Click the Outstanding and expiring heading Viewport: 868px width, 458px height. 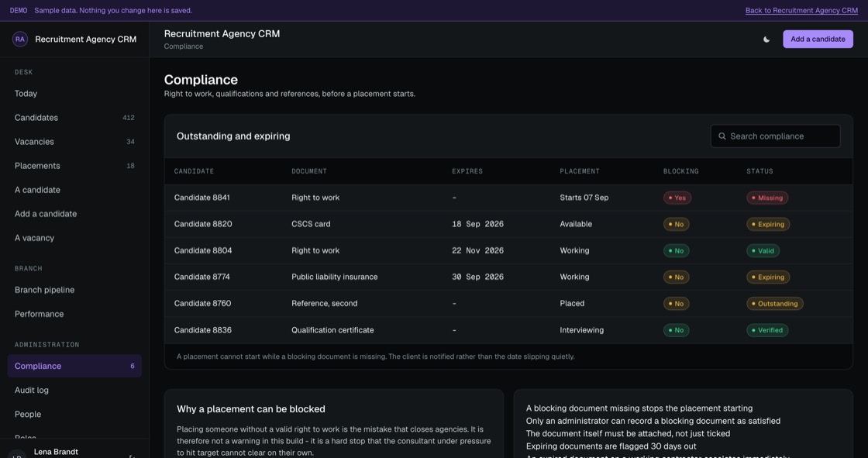coord(233,136)
